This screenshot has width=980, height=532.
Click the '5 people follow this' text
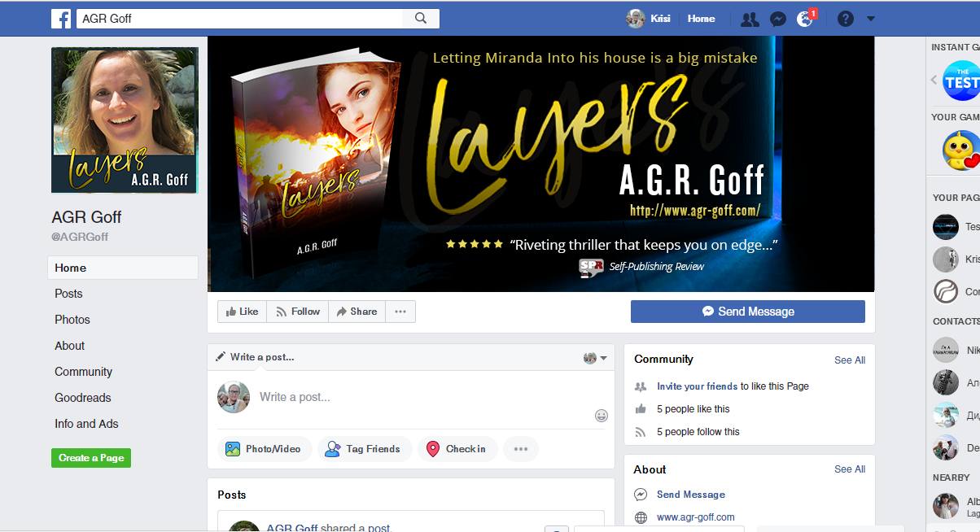[x=698, y=432]
